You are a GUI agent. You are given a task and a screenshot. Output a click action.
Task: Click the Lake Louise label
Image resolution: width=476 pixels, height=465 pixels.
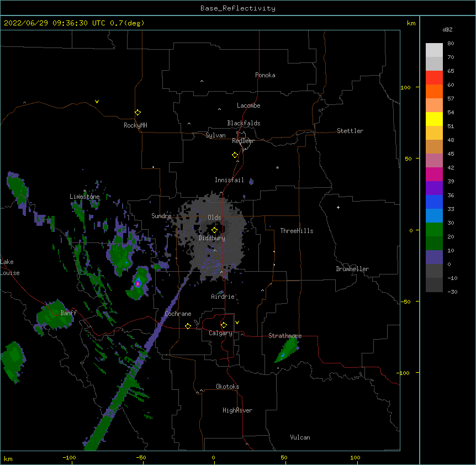(x=10, y=267)
